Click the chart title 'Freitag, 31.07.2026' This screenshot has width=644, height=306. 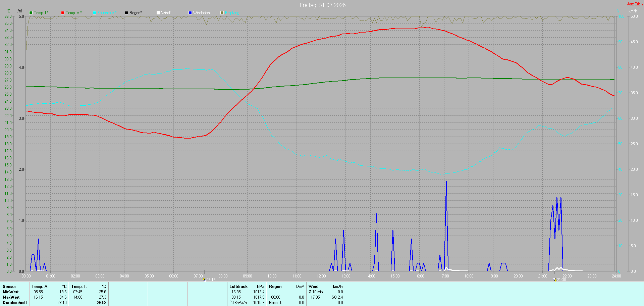323,5
